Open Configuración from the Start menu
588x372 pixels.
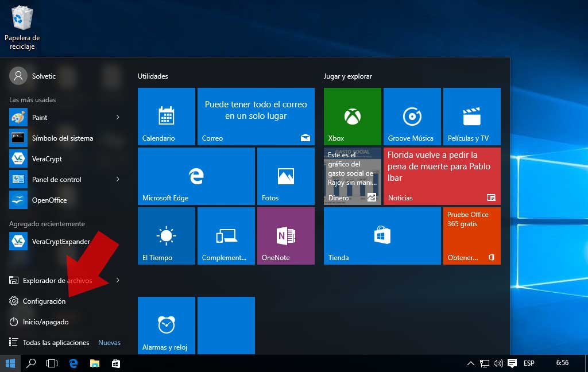(44, 301)
